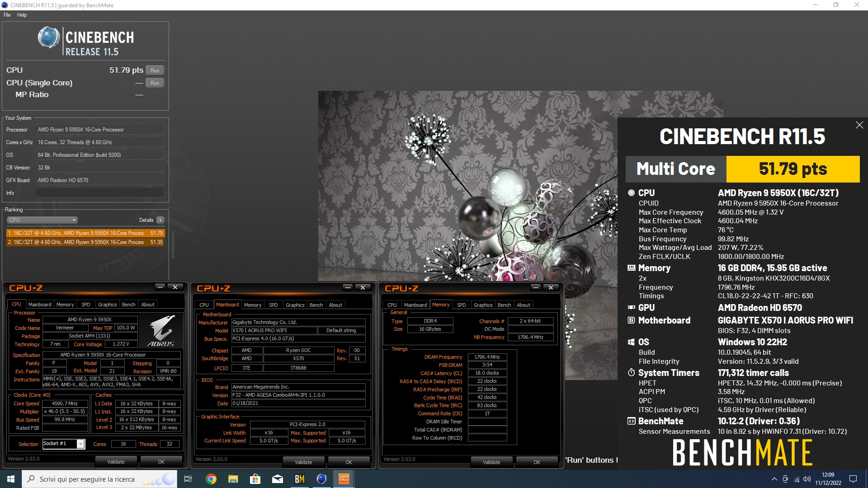Select the Cinebench taskbar icon

pyautogui.click(x=321, y=479)
